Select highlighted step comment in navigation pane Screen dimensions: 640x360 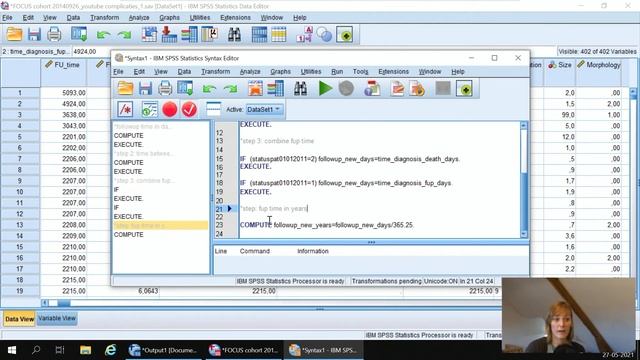(x=160, y=225)
